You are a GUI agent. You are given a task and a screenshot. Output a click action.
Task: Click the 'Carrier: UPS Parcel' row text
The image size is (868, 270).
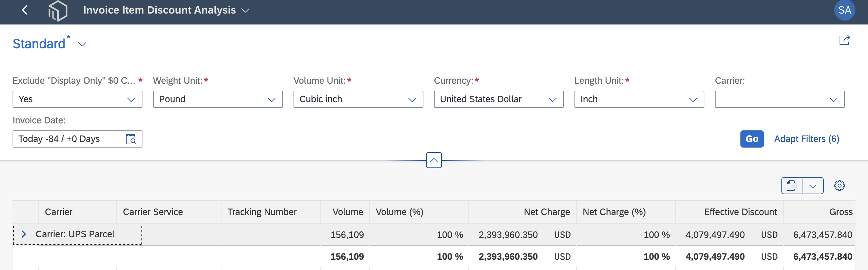click(75, 234)
